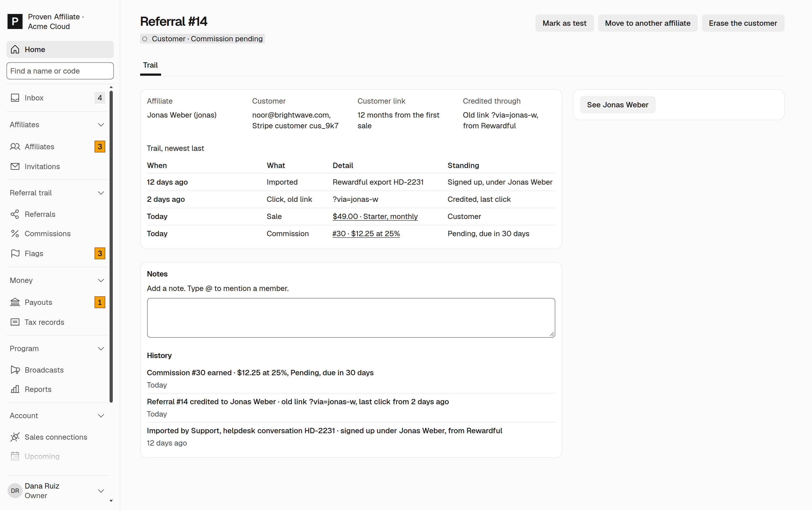The image size is (812, 510).
Task: Open the Dana Ruiz account menu chevron
Action: click(x=101, y=491)
